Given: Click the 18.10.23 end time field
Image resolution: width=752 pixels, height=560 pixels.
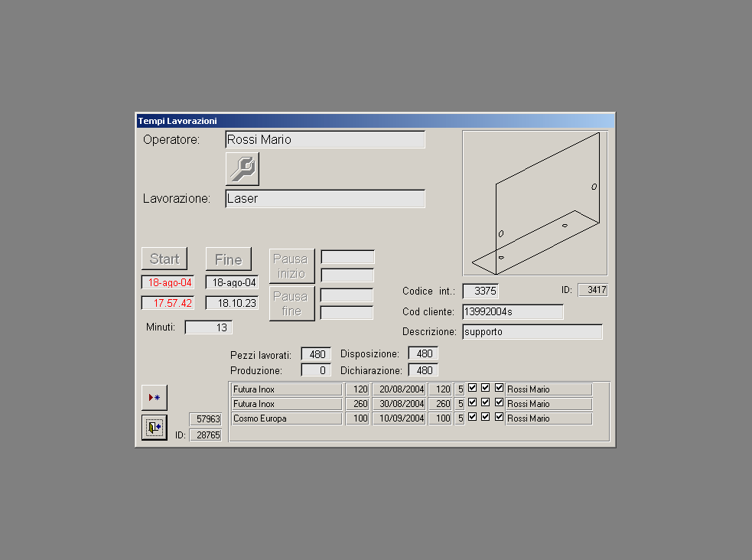Looking at the screenshot, I should point(232,303).
